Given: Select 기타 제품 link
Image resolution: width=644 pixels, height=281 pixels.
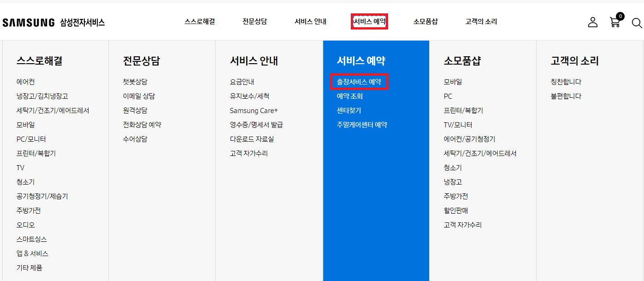Looking at the screenshot, I should pos(30,268).
